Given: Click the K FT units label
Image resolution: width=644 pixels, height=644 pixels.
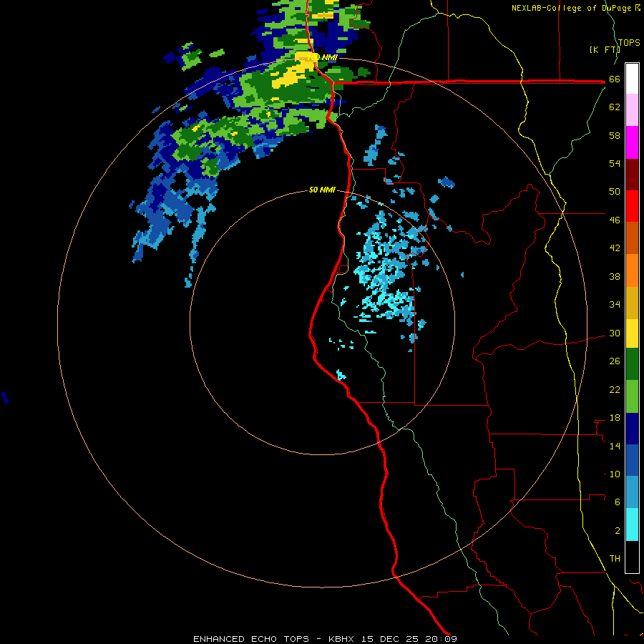Looking at the screenshot, I should click(x=605, y=49).
